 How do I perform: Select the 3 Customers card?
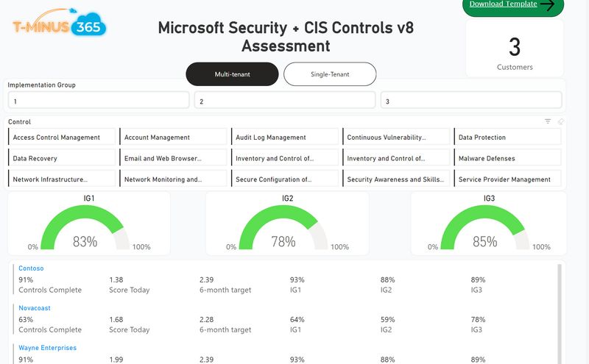(x=515, y=49)
